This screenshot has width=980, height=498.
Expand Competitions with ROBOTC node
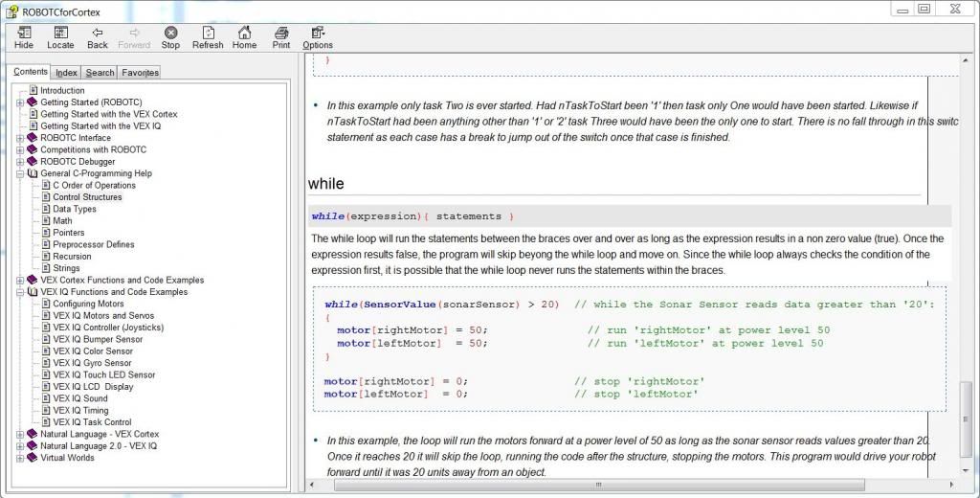click(20, 150)
